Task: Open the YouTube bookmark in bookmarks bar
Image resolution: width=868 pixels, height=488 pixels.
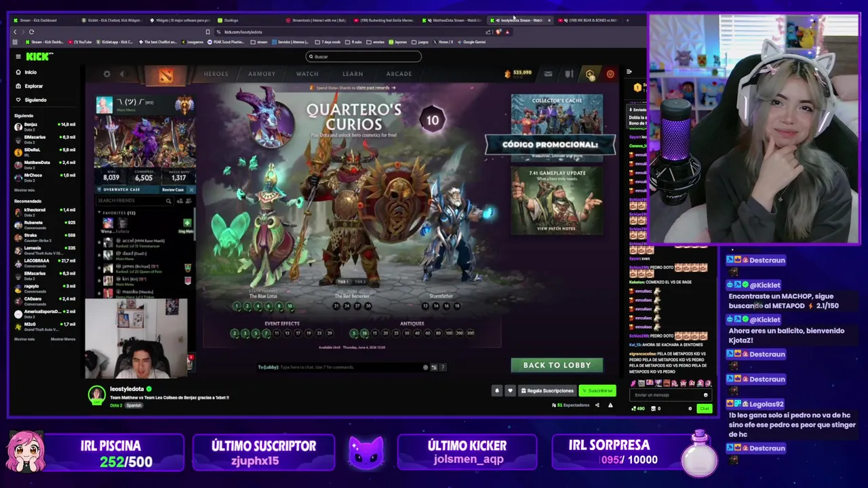Action: pyautogui.click(x=80, y=42)
